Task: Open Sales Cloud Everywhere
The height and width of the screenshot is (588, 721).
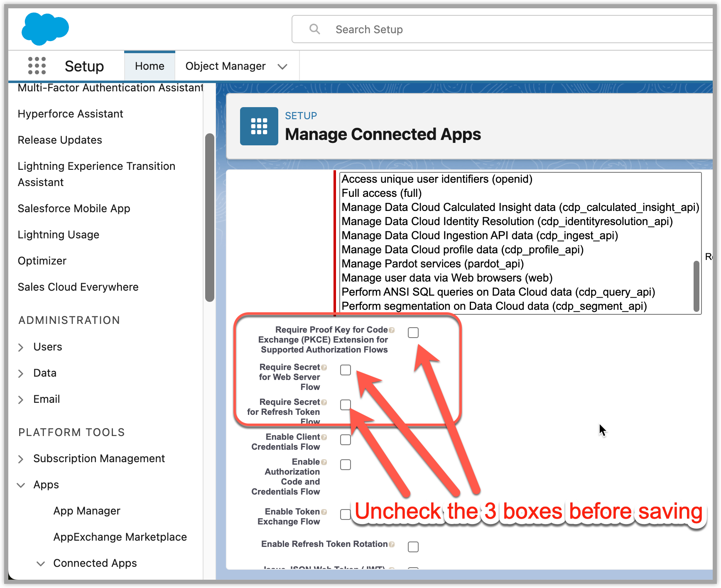Action: [x=78, y=287]
